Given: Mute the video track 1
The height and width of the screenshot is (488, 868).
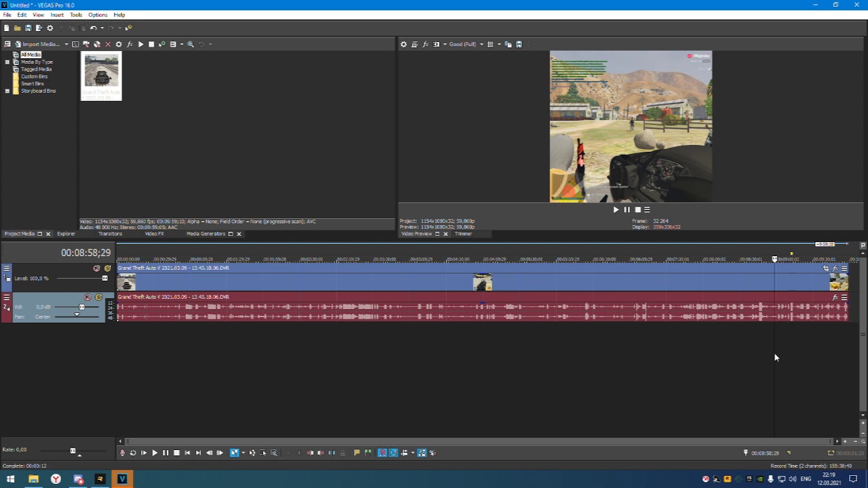Looking at the screenshot, I should [x=97, y=268].
